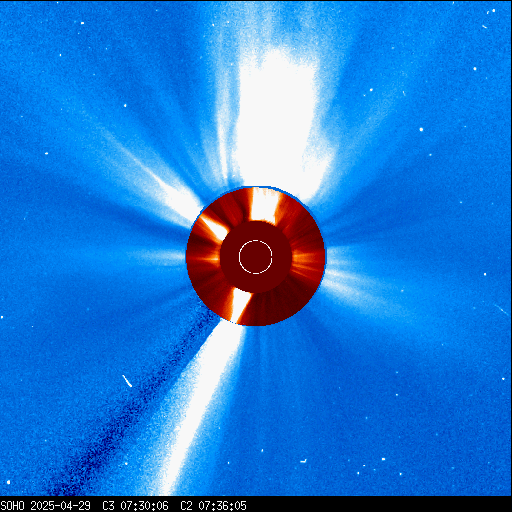512x512 pixels.
Task: Click the SOHO label text
Action: tap(12, 506)
